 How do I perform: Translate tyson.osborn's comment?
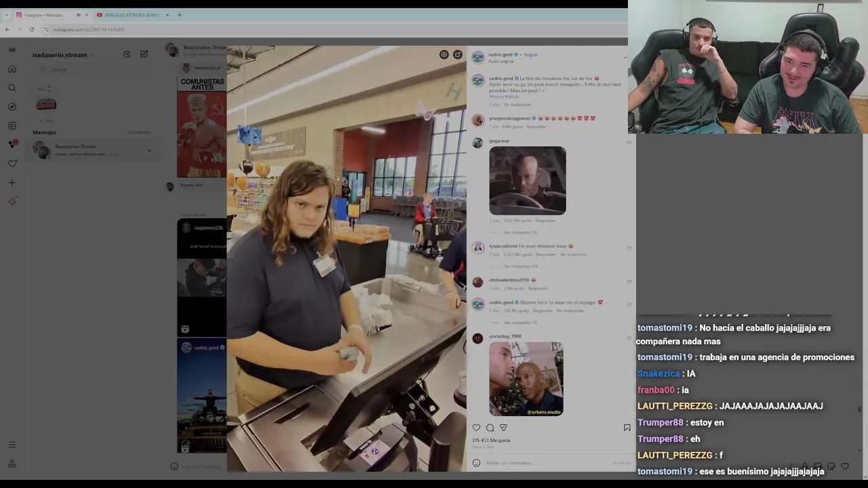pyautogui.click(x=573, y=255)
